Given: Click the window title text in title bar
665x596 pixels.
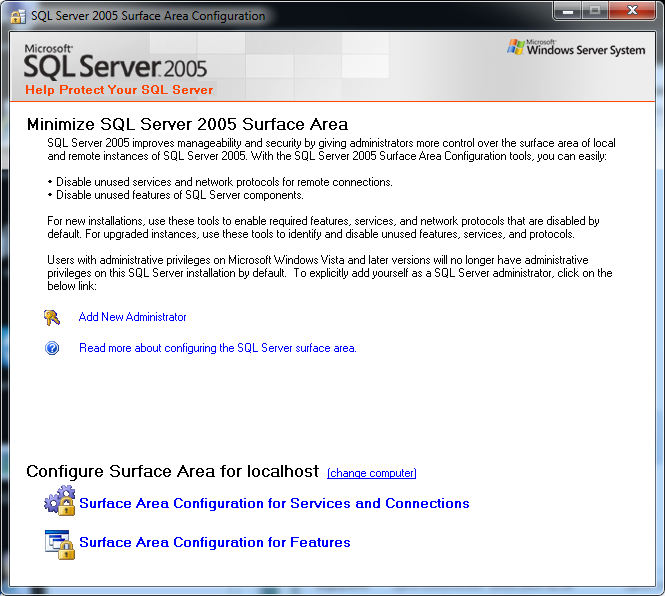Looking at the screenshot, I should click(x=148, y=16).
